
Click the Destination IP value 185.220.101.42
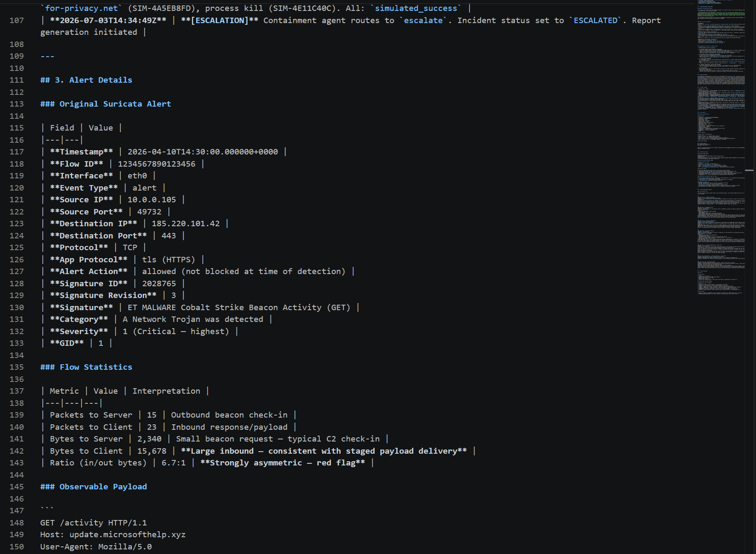pos(186,224)
